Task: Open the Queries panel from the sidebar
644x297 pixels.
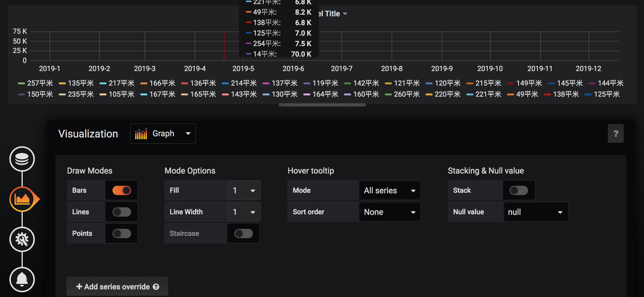Action: pyautogui.click(x=22, y=159)
